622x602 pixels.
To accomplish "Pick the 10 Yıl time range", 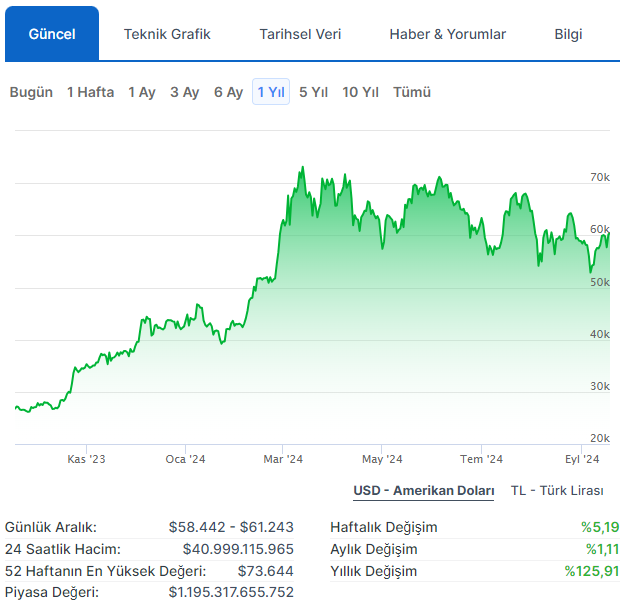I will (360, 92).
